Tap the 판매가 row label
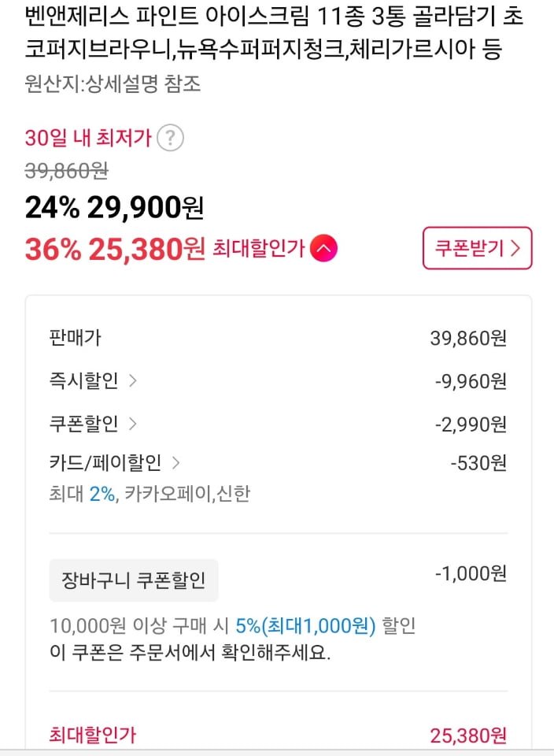The image size is (554, 756). 75,339
